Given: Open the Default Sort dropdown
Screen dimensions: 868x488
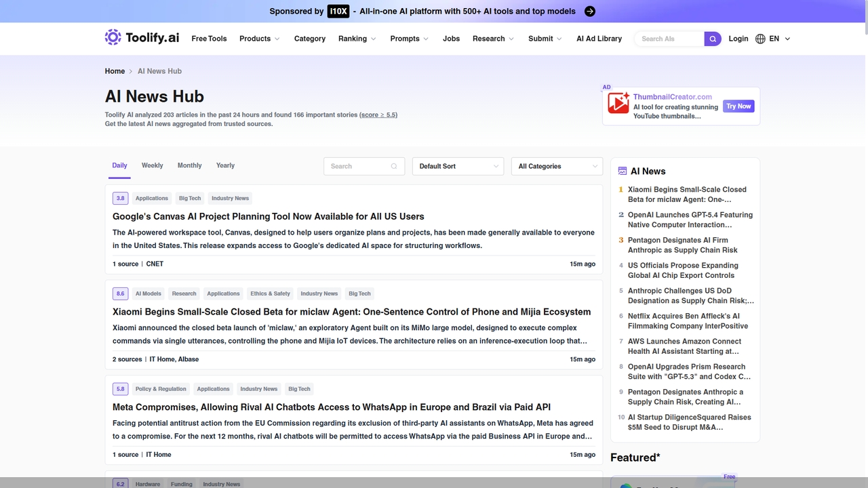Looking at the screenshot, I should (458, 166).
